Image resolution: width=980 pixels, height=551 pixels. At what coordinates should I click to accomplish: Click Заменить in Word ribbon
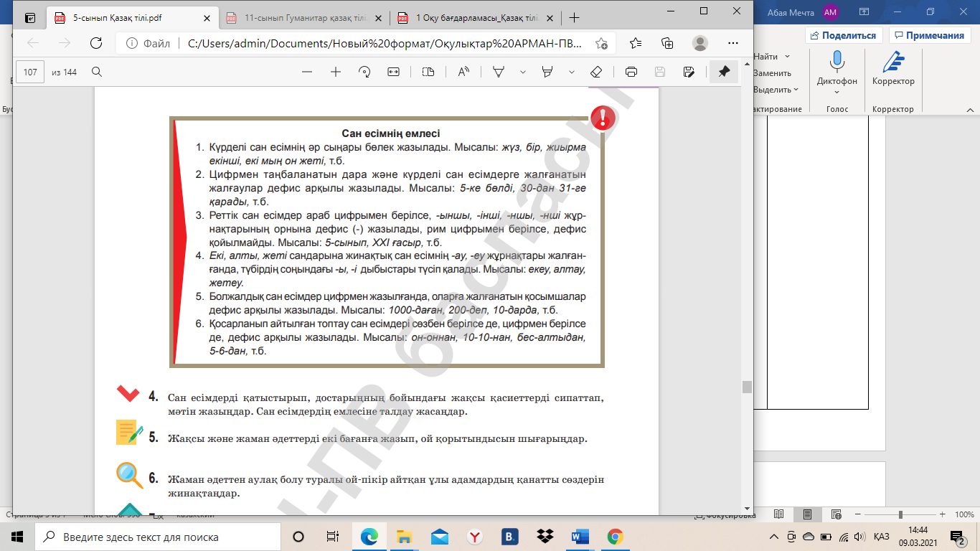point(772,73)
